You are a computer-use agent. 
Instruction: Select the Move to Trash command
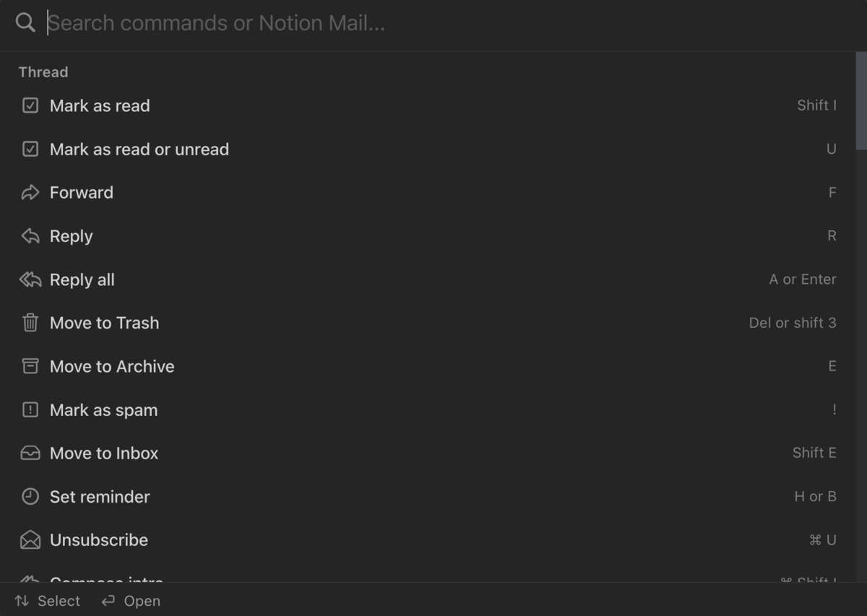tap(428, 323)
